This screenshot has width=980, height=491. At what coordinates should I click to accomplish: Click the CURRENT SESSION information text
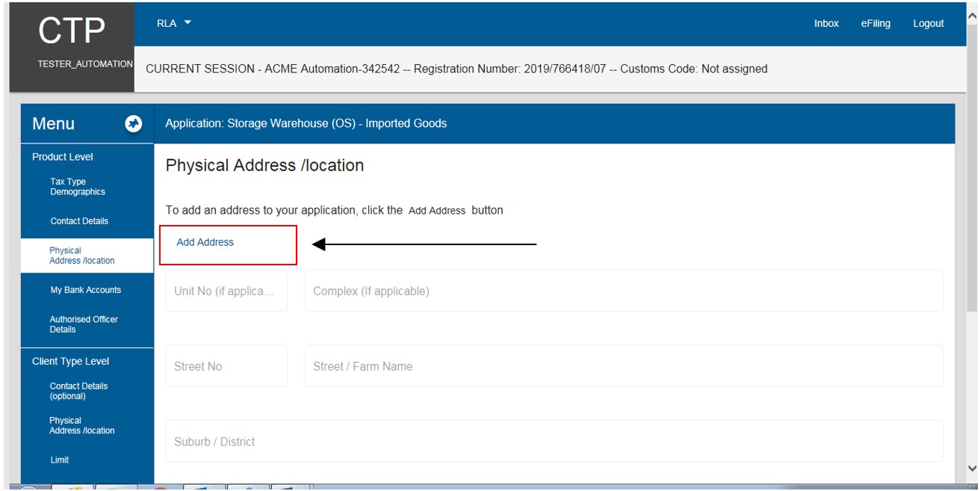[456, 69]
